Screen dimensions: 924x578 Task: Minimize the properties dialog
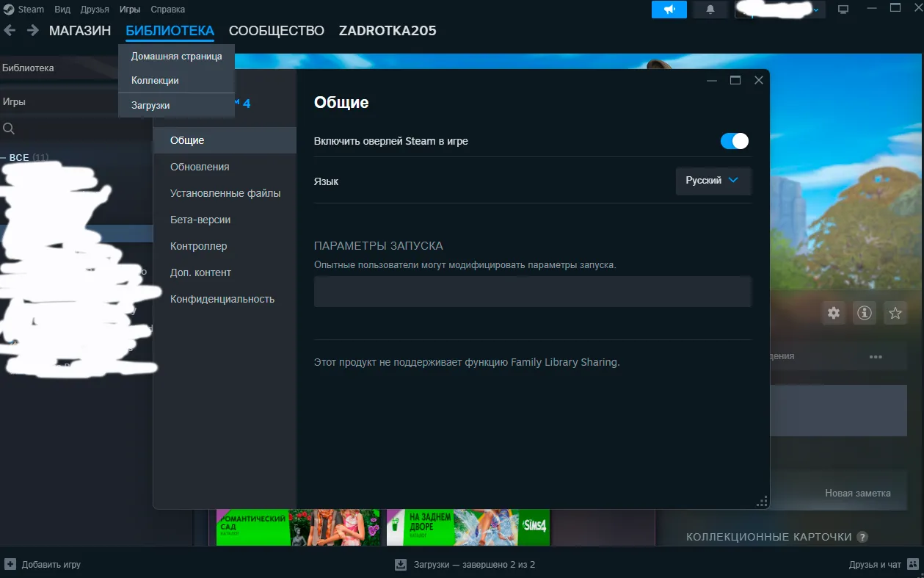click(x=710, y=80)
